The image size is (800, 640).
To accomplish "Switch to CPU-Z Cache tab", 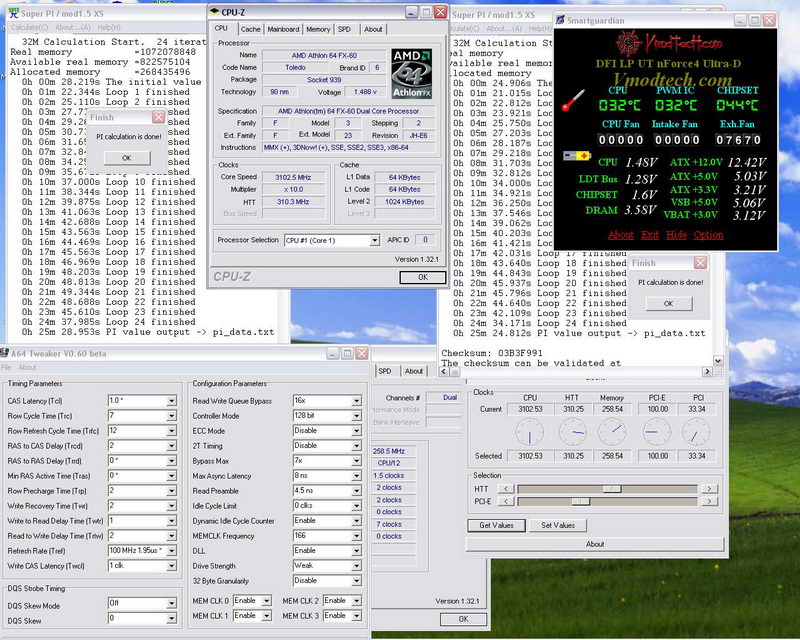I will pyautogui.click(x=251, y=29).
